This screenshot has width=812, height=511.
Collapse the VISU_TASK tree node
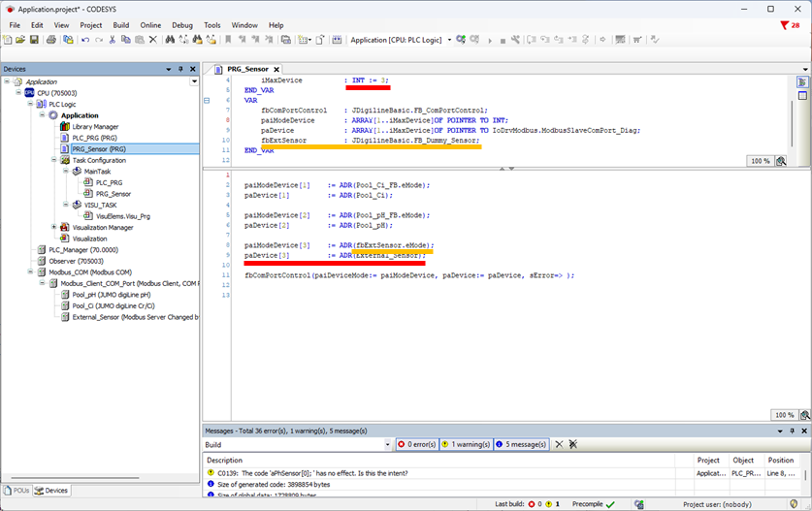point(66,205)
